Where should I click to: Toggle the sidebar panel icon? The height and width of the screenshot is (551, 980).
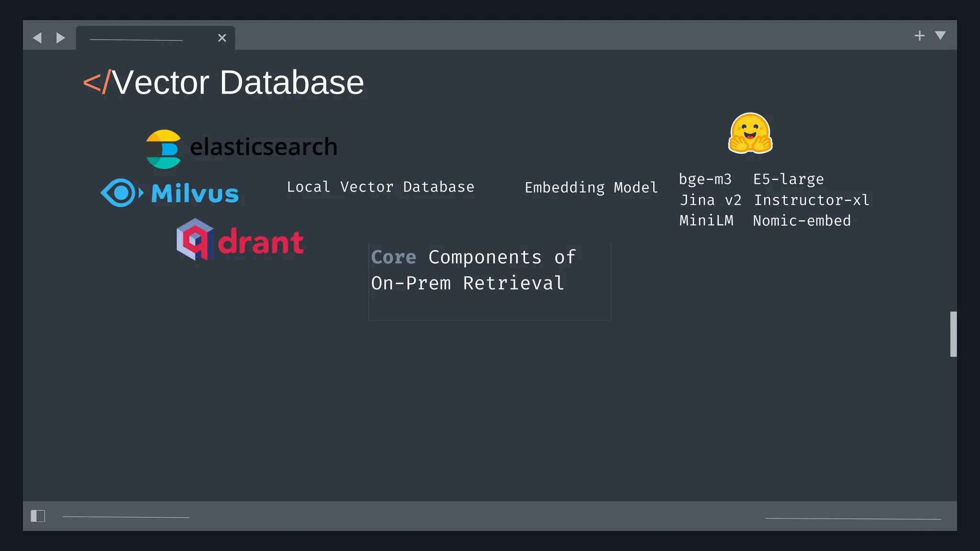tap(38, 516)
